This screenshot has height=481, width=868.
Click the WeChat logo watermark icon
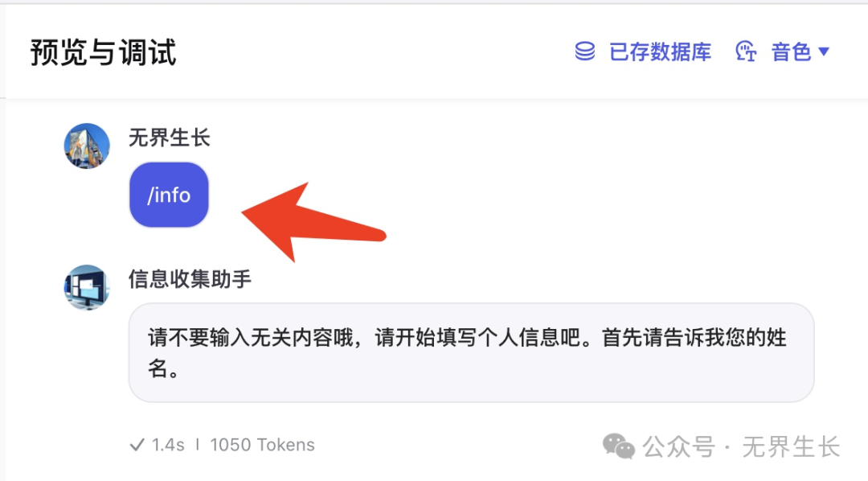click(618, 446)
